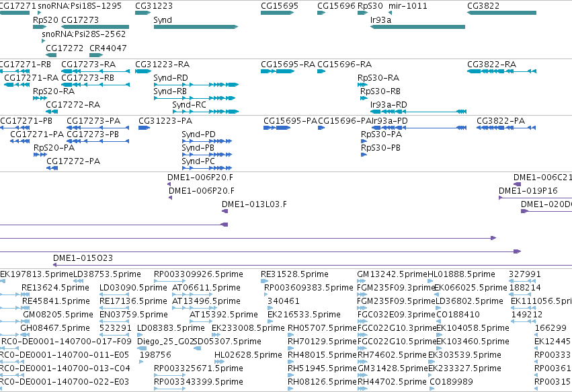
Task: Select snoRNA:Psi28S-2562 marker
Action: pos(44,41)
